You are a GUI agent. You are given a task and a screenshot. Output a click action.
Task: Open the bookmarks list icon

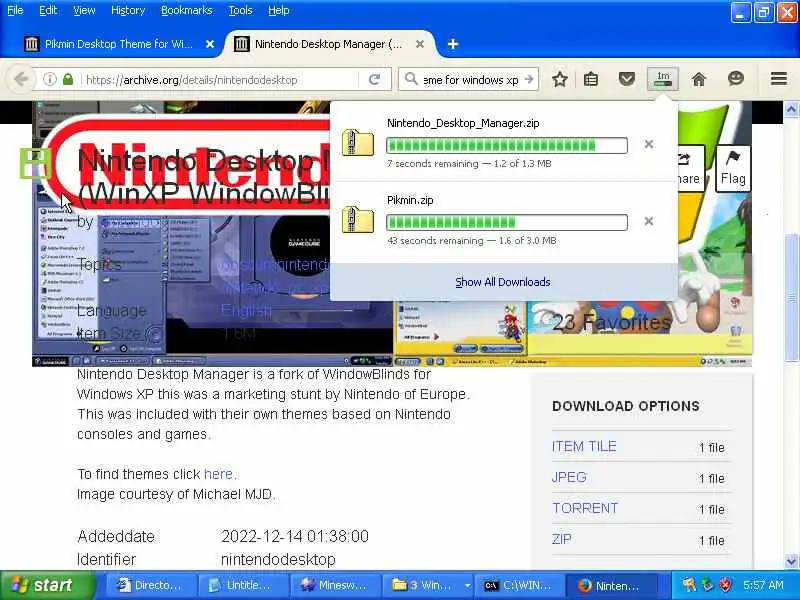pyautogui.click(x=591, y=79)
